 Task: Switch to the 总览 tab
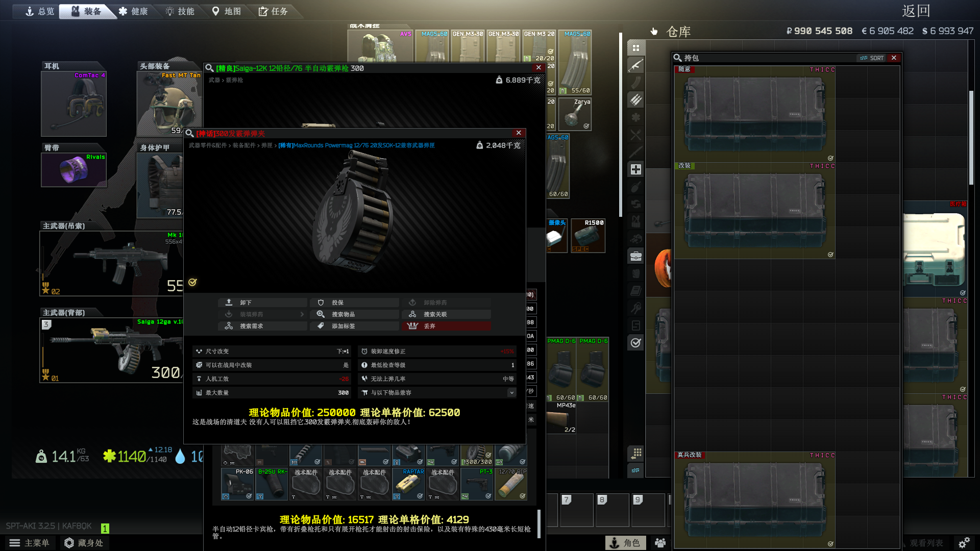point(40,11)
